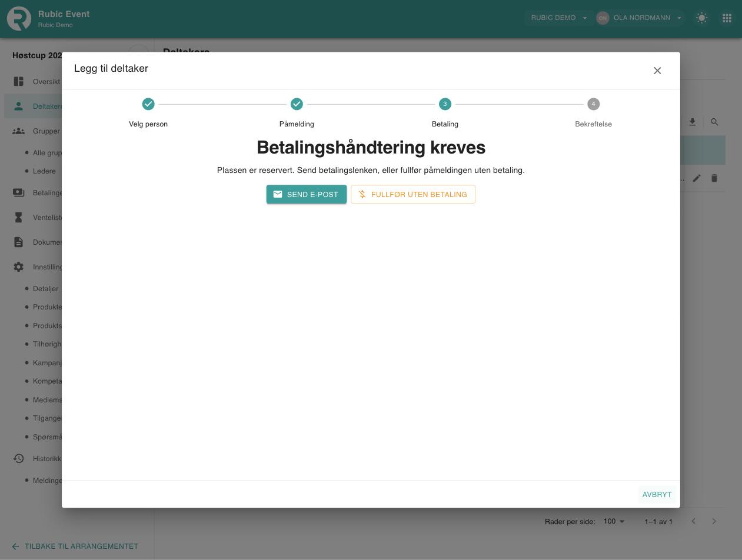This screenshot has width=742, height=560.
Task: Click the Historikk history icon
Action: (19, 459)
